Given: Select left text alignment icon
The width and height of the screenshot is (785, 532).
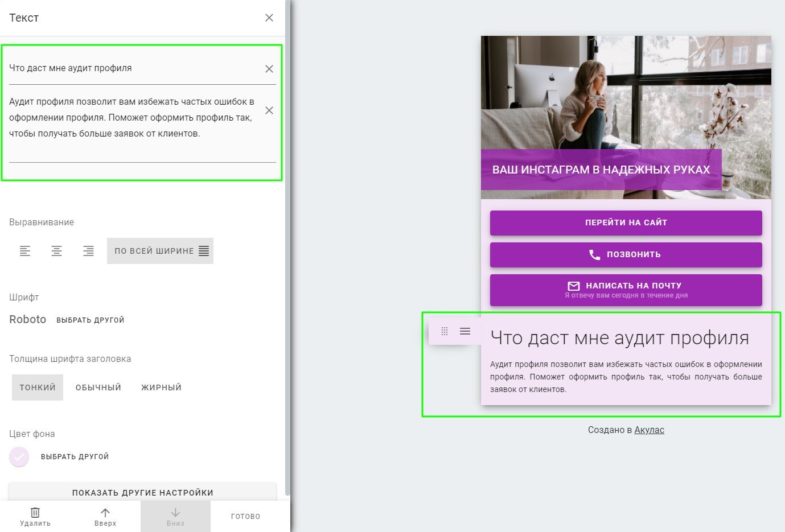Looking at the screenshot, I should click(x=25, y=251).
